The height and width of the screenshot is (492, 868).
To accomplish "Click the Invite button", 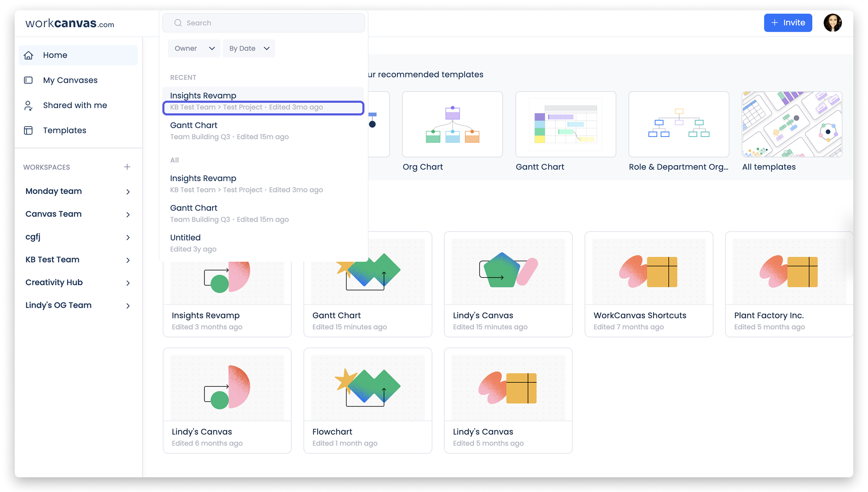I will pyautogui.click(x=788, y=23).
